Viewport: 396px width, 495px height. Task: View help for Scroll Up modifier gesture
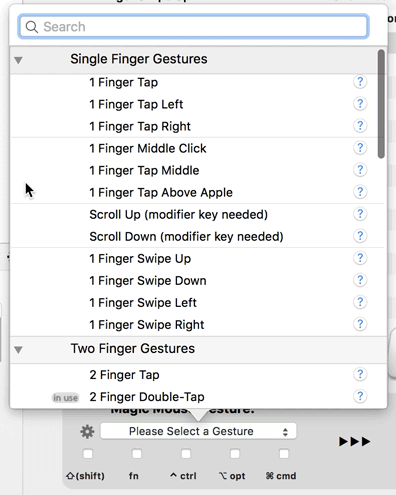click(x=360, y=214)
